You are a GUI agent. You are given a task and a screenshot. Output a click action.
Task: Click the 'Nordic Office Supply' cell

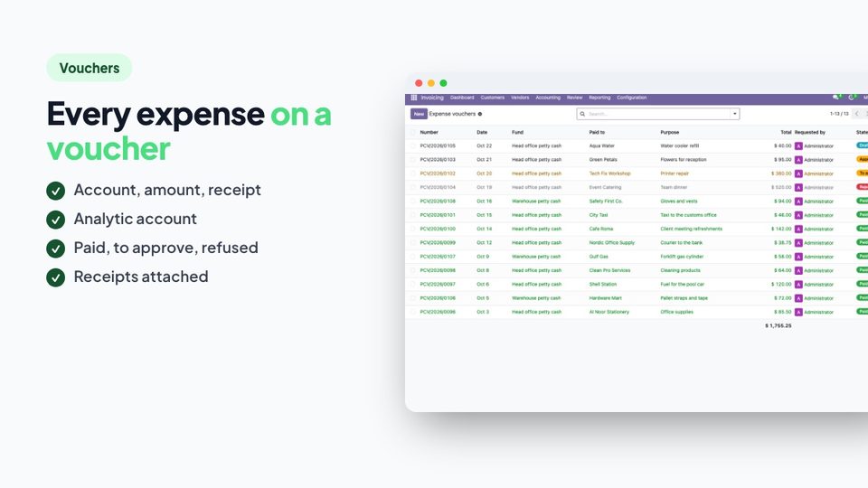coord(612,243)
